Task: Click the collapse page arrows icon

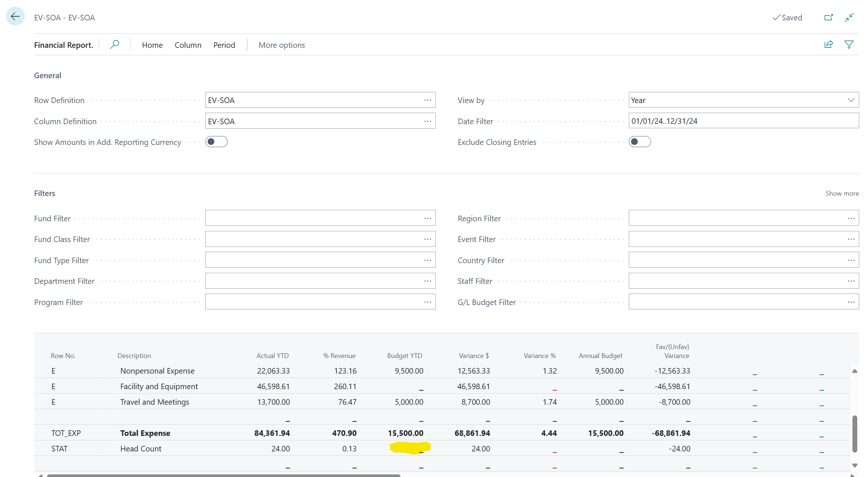Action: point(849,17)
